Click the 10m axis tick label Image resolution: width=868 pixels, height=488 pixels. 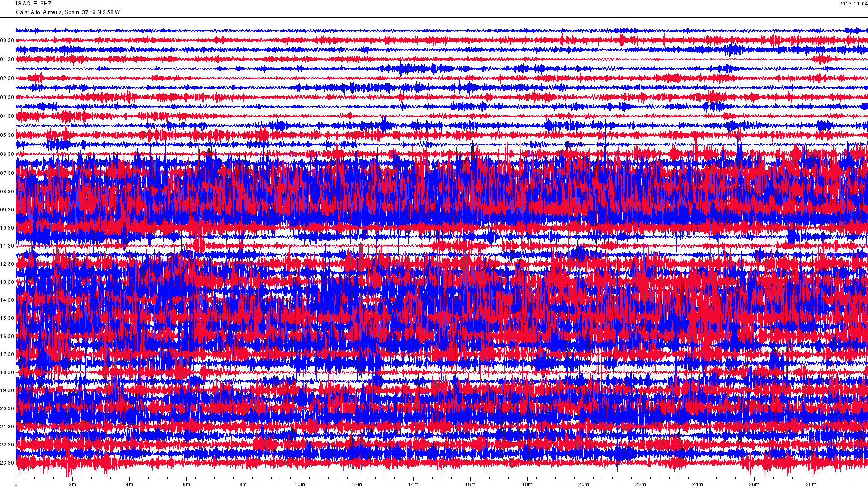pos(300,485)
